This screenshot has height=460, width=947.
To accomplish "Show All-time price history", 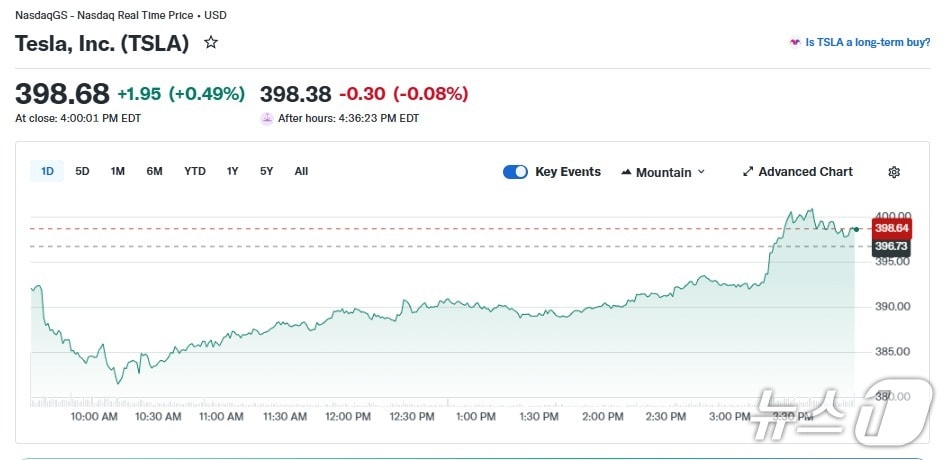I will tap(301, 171).
